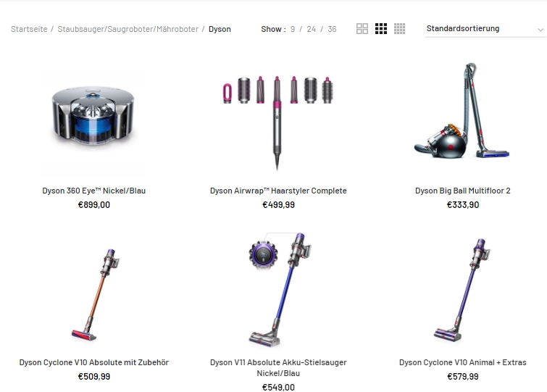The image size is (547, 392).
Task: Open Staubsauger/Saugroboter/Mähroboter breadcrumb category
Action: point(128,29)
